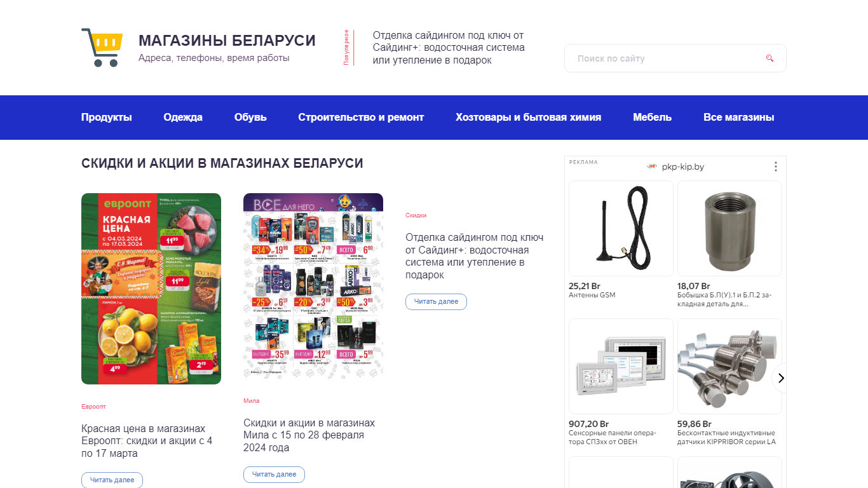The height and width of the screenshot is (488, 868).
Task: Open the Продукты menu category
Action: click(107, 118)
